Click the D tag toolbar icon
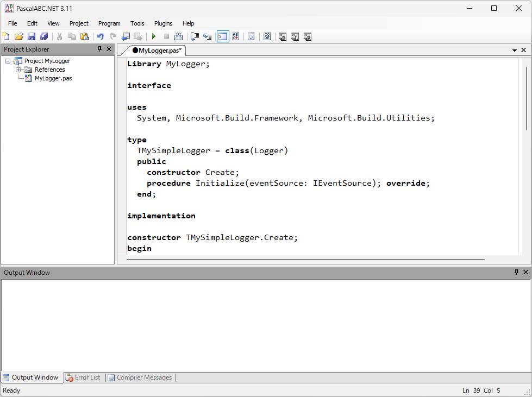The height and width of the screenshot is (397, 532). [x=283, y=36]
